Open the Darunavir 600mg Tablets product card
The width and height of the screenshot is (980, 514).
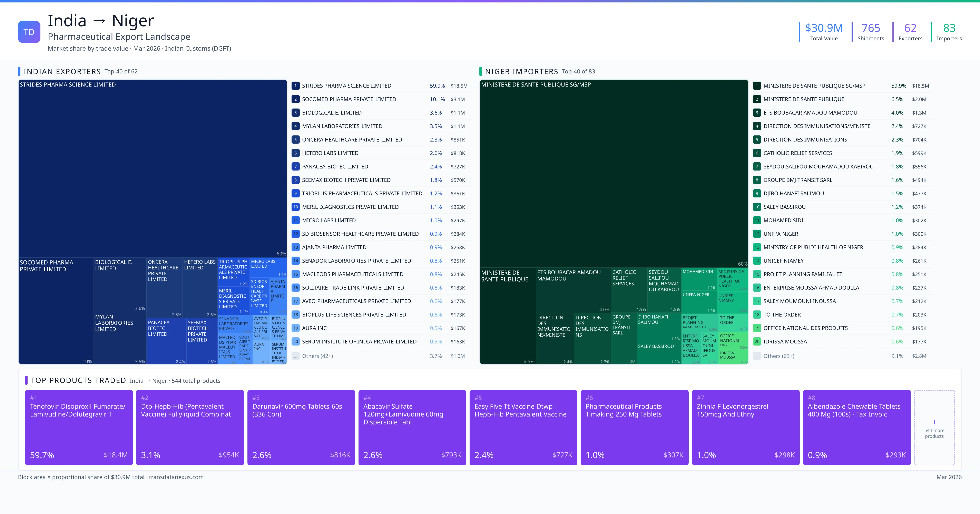301,427
